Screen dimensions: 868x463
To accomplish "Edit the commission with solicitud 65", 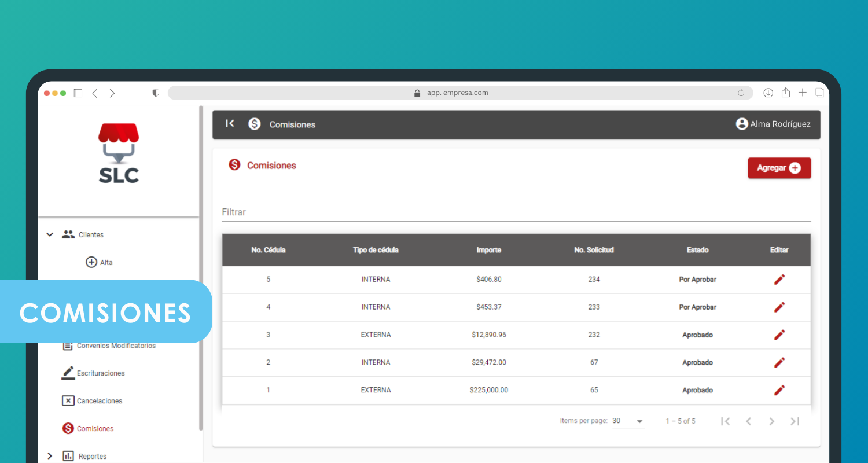I will pos(779,390).
